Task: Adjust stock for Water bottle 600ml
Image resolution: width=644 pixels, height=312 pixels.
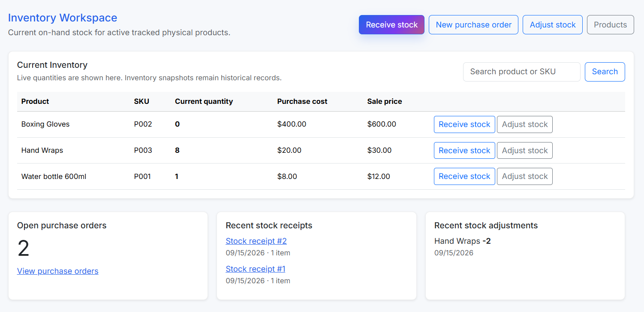Action: point(525,176)
